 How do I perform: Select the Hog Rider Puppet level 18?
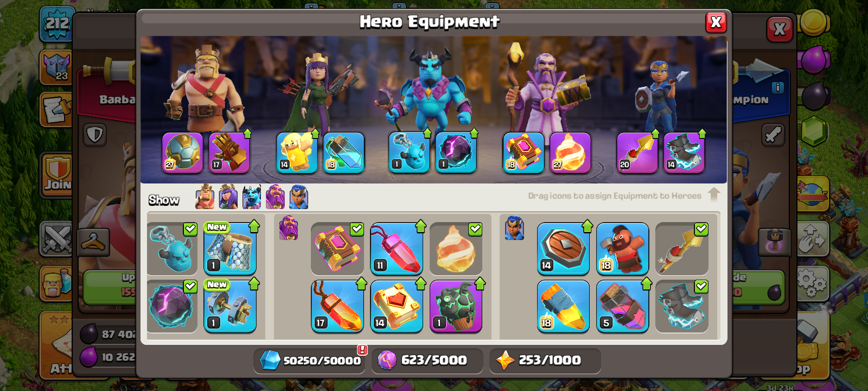622,249
